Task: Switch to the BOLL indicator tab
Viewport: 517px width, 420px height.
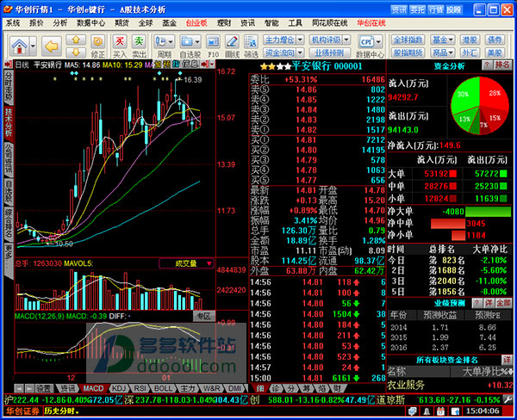Action: click(163, 388)
